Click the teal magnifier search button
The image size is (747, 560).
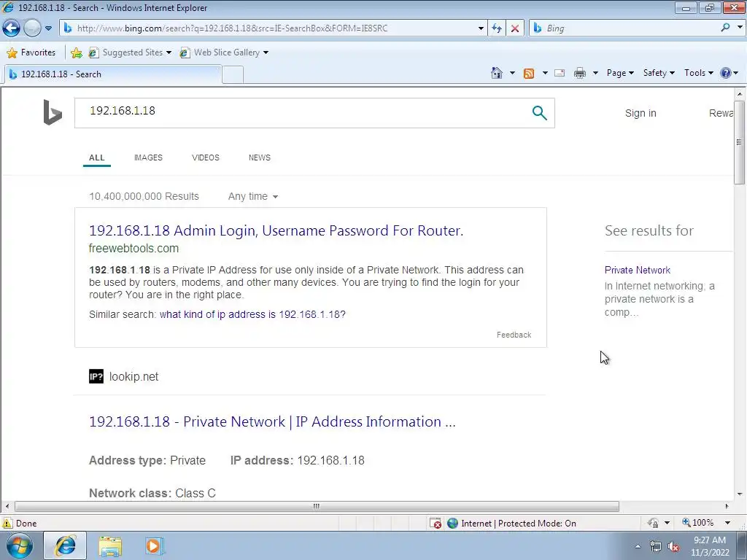point(539,113)
